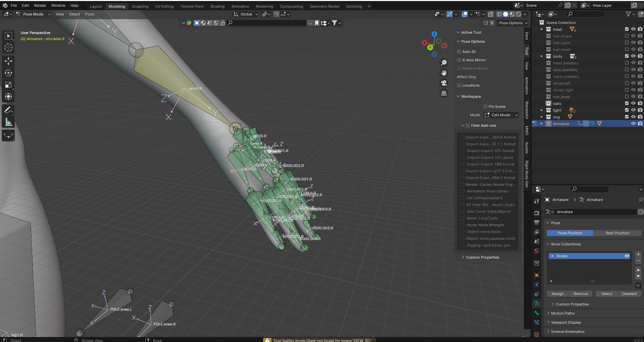Open the Render menu
This screenshot has width=644, height=342.
[x=40, y=5]
